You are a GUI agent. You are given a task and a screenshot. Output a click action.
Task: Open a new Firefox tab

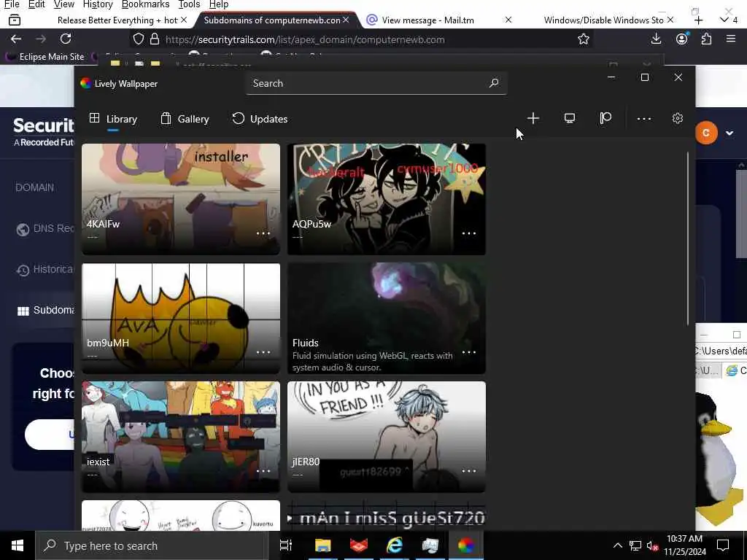coord(698,20)
